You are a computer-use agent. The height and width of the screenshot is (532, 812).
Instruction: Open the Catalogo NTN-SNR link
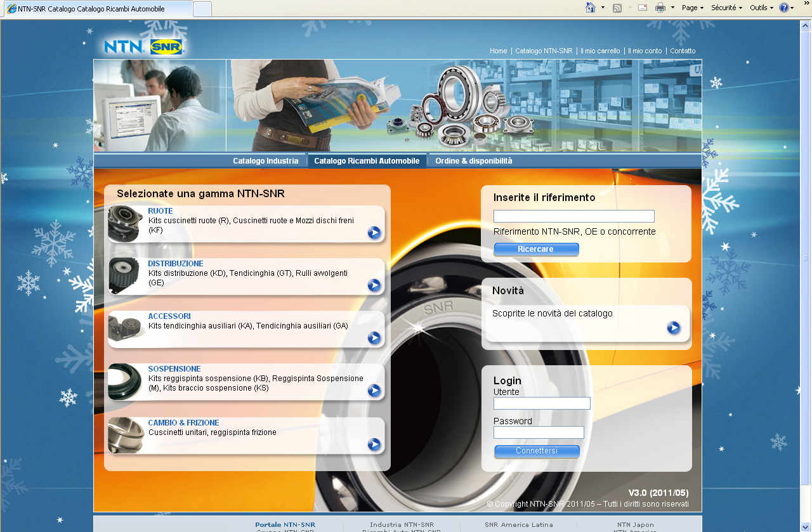pyautogui.click(x=544, y=51)
